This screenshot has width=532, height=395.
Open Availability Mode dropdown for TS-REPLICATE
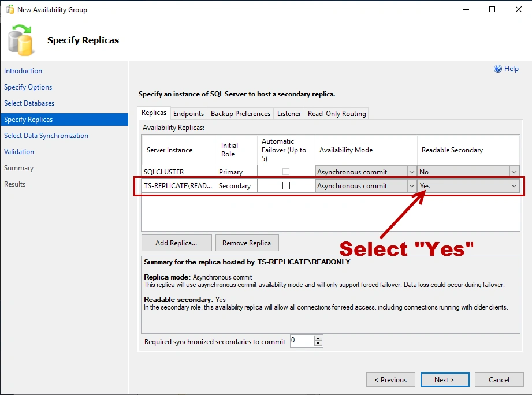click(x=411, y=186)
